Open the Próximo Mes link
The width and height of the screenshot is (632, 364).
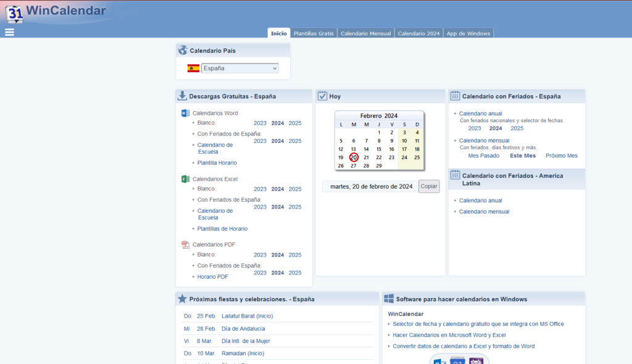click(x=561, y=155)
